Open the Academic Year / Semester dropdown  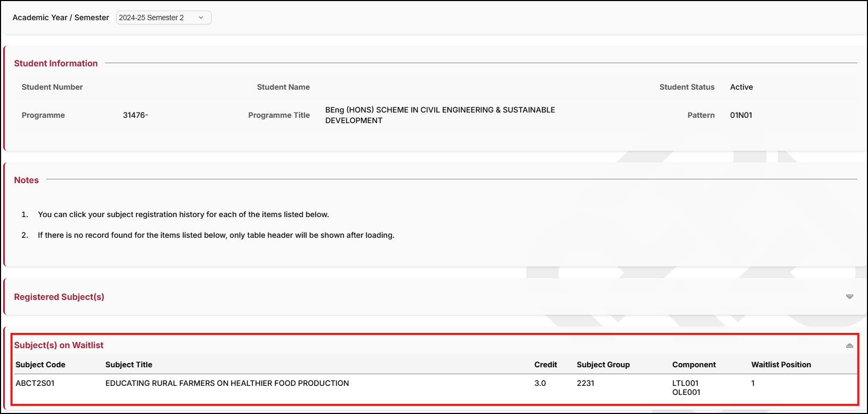coord(163,18)
